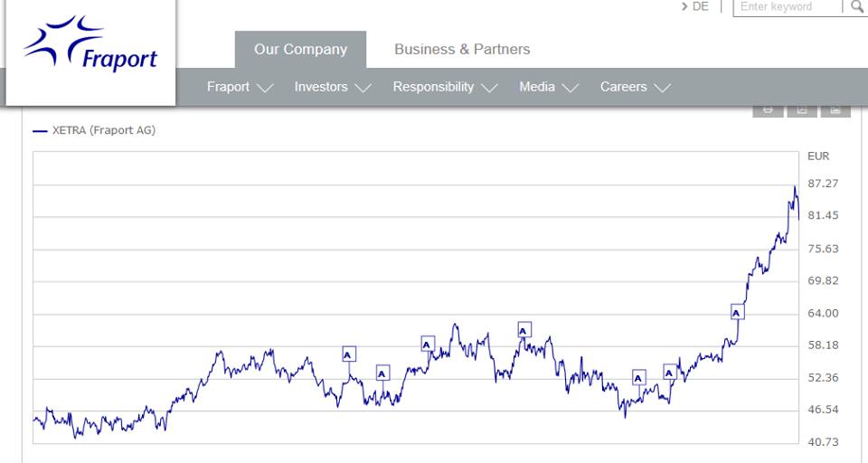Open the Media menu
The width and height of the screenshot is (868, 463).
coord(548,88)
